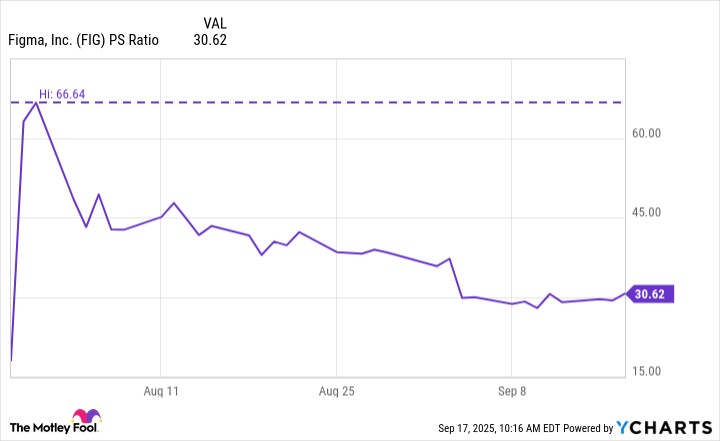The width and height of the screenshot is (720, 441).
Task: Click the peak point of the PS ratio line
Action: click(x=36, y=102)
